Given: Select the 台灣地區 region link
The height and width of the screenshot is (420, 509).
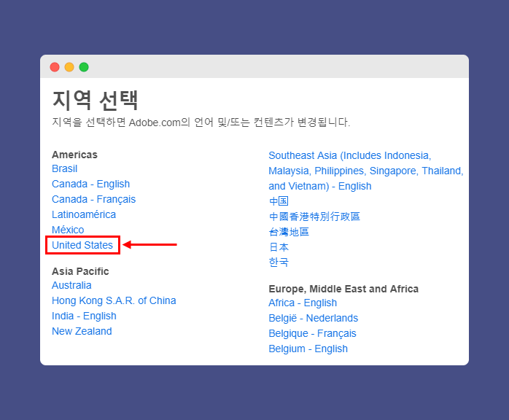Looking at the screenshot, I should pyautogui.click(x=289, y=232).
